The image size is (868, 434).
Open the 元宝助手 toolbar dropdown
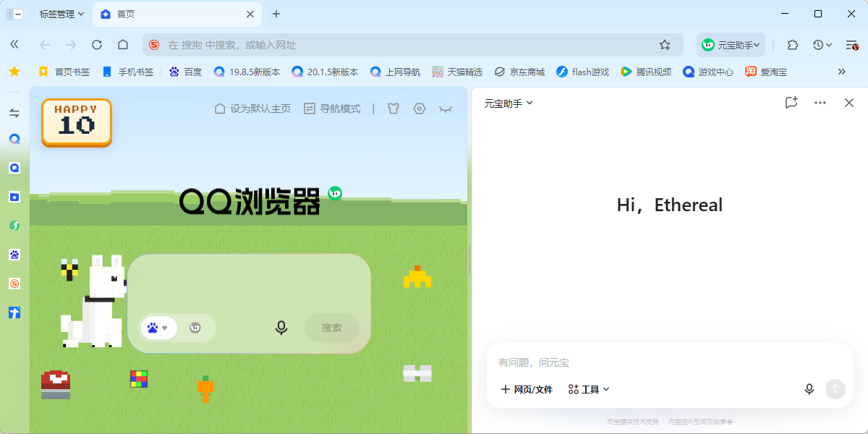click(731, 45)
